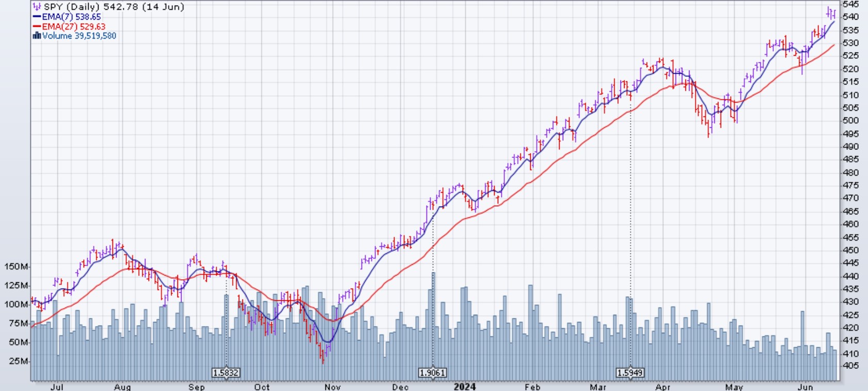
Task: Click the 1.9061 marker label
Action: pyautogui.click(x=433, y=372)
